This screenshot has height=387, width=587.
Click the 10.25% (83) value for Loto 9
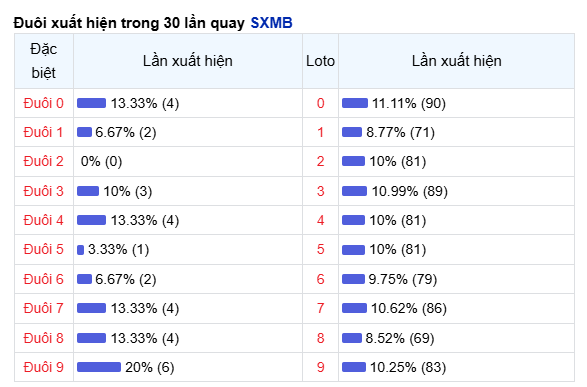(x=408, y=367)
